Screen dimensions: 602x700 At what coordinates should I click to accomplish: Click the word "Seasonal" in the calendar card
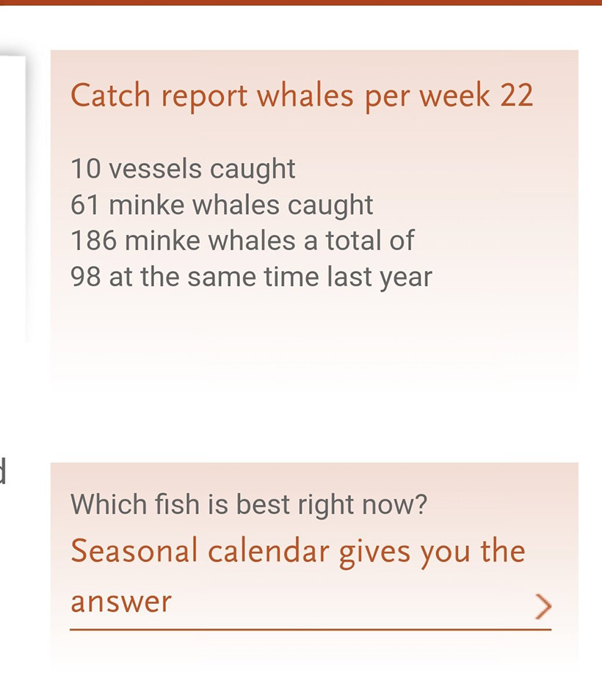click(x=134, y=552)
